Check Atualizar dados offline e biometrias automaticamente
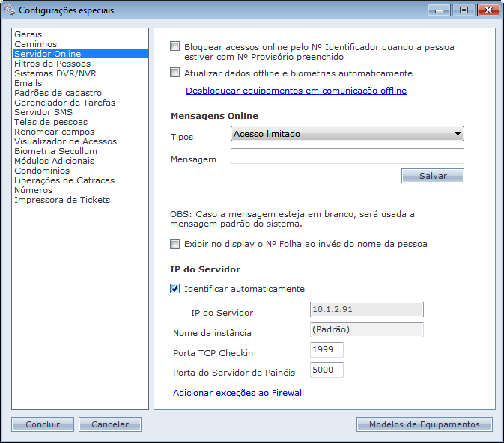The width and height of the screenshot is (504, 443). pos(175,73)
